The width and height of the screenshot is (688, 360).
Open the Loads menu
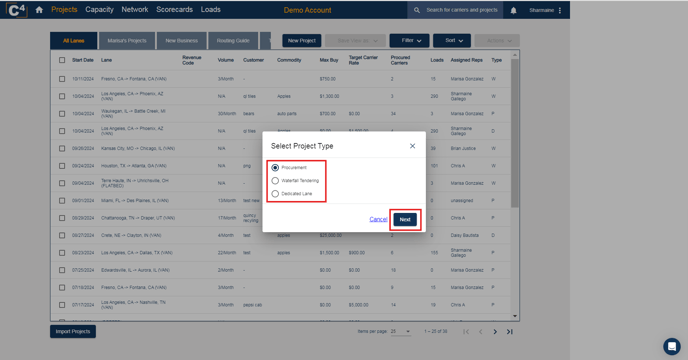211,10
